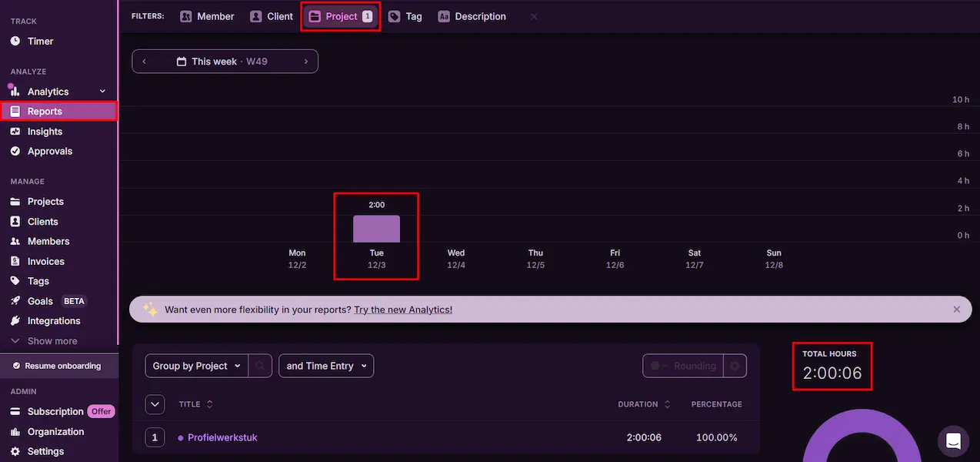Click the Settings gear icon in sidebar
This screenshot has height=462, width=980.
point(15,451)
